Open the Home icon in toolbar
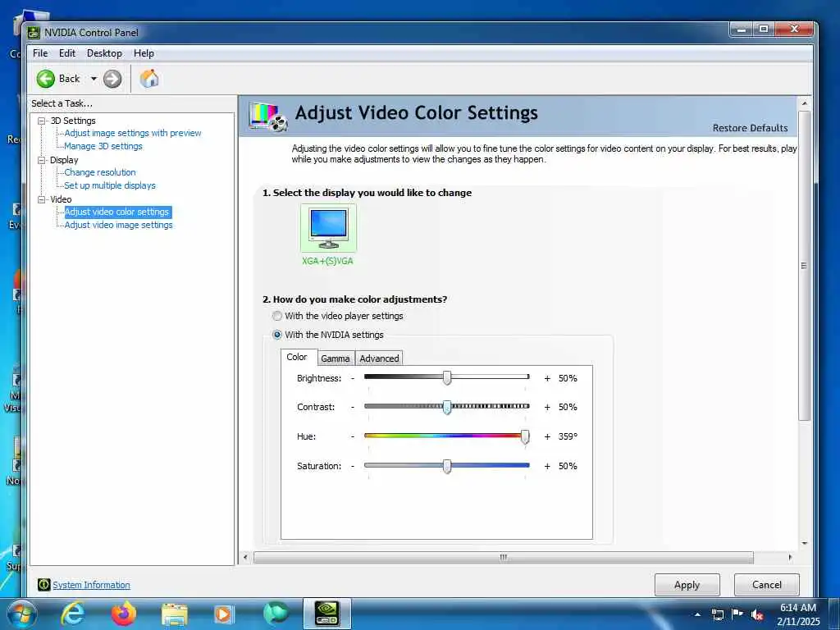 pyautogui.click(x=149, y=79)
